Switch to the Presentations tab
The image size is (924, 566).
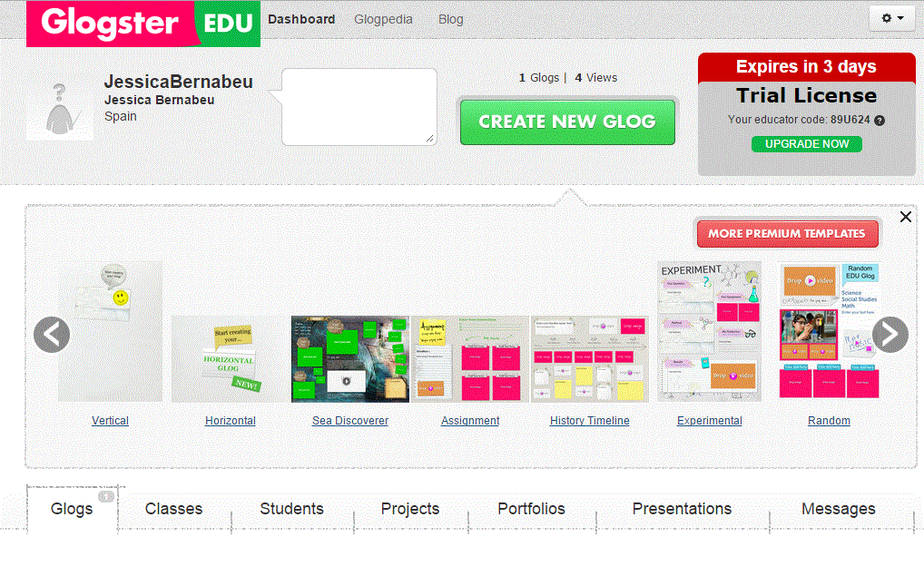click(682, 509)
